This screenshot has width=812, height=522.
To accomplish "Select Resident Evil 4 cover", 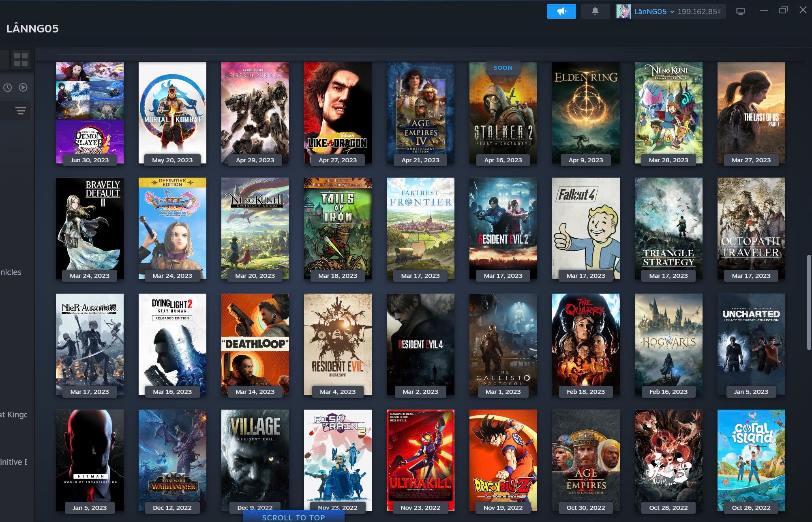I will click(x=420, y=344).
